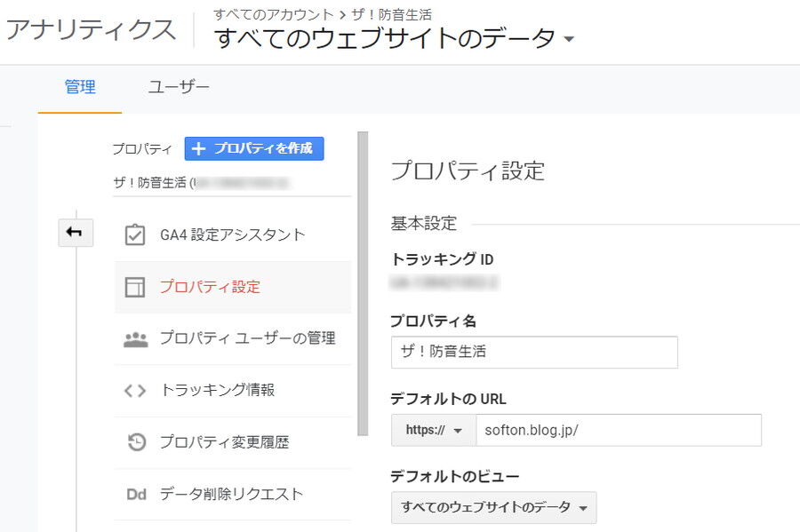Open プロパティ変更履歴 menu item
Screen dimensions: 800x532
point(233,442)
